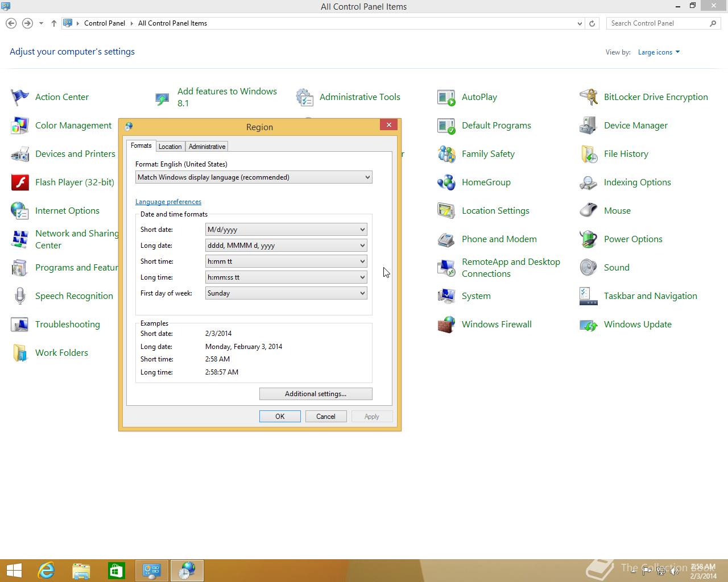Image resolution: width=728 pixels, height=582 pixels.
Task: Open the Flash Player icon
Action: coord(20,182)
